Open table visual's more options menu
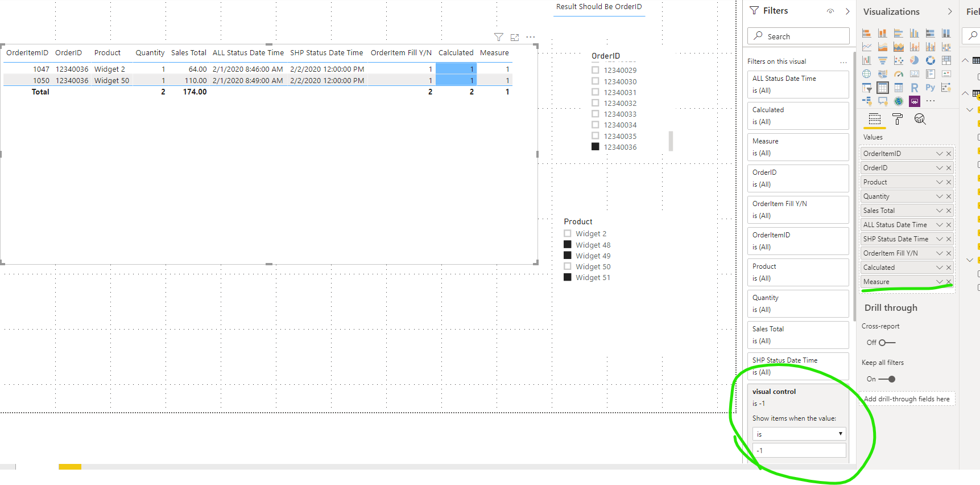 click(531, 37)
